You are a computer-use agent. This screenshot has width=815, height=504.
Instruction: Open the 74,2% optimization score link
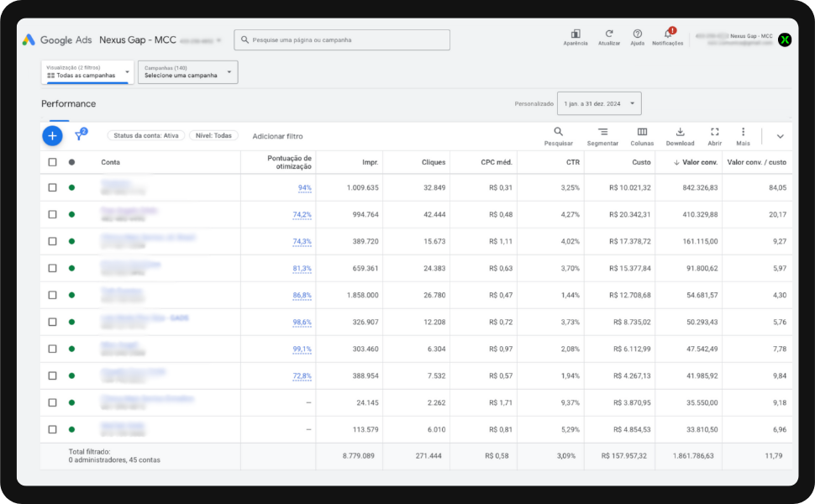click(302, 214)
